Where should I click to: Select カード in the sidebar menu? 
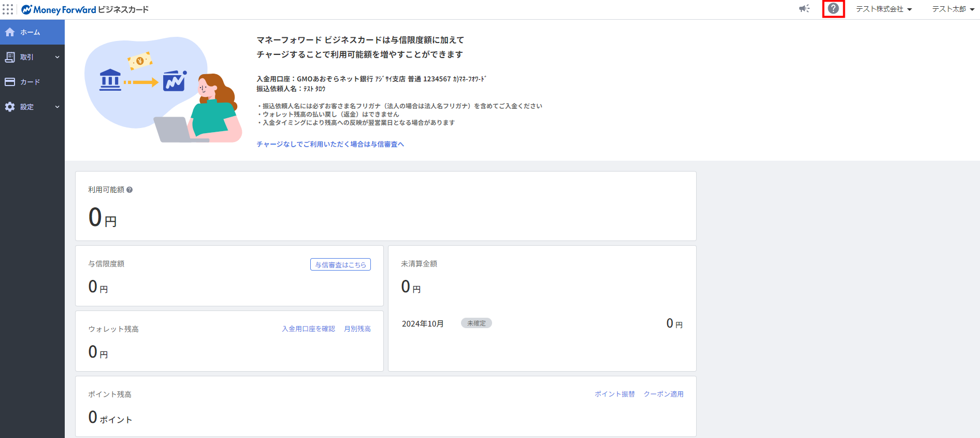[x=30, y=82]
